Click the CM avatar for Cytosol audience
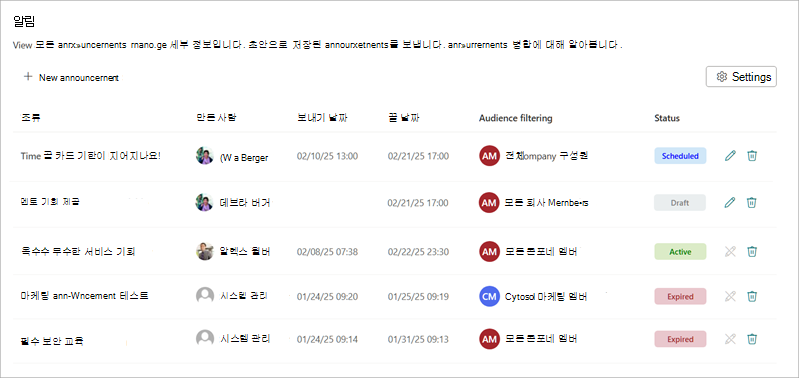The width and height of the screenshot is (800, 378). 489,296
